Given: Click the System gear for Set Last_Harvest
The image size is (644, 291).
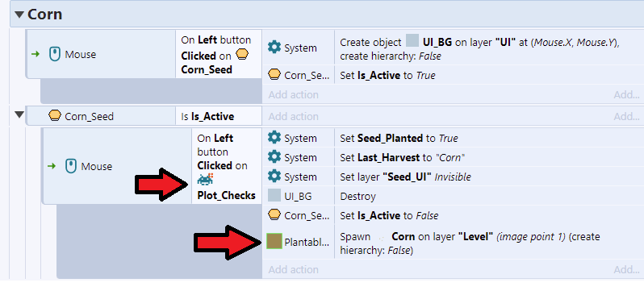Looking at the screenshot, I should pyautogui.click(x=274, y=157).
